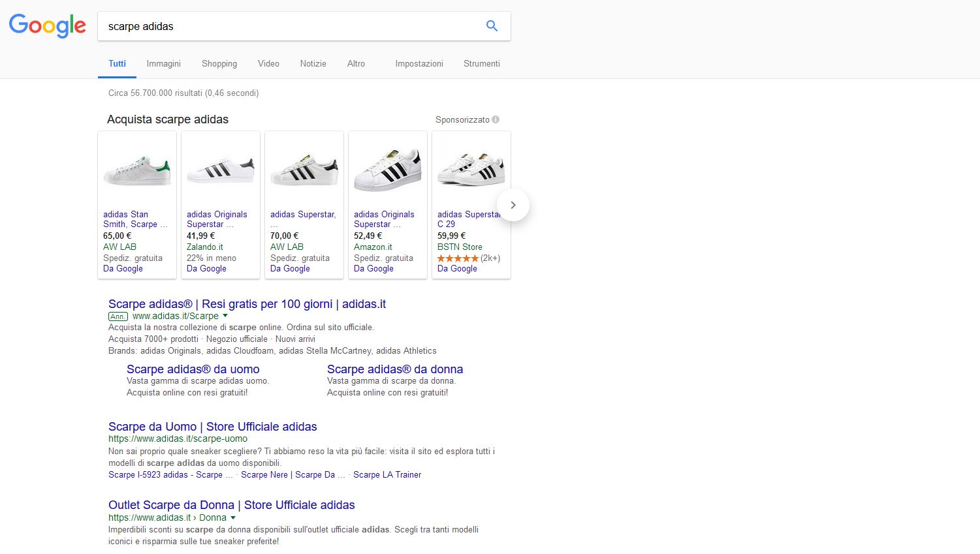
Task: Click the Google logo
Action: pos(47,26)
